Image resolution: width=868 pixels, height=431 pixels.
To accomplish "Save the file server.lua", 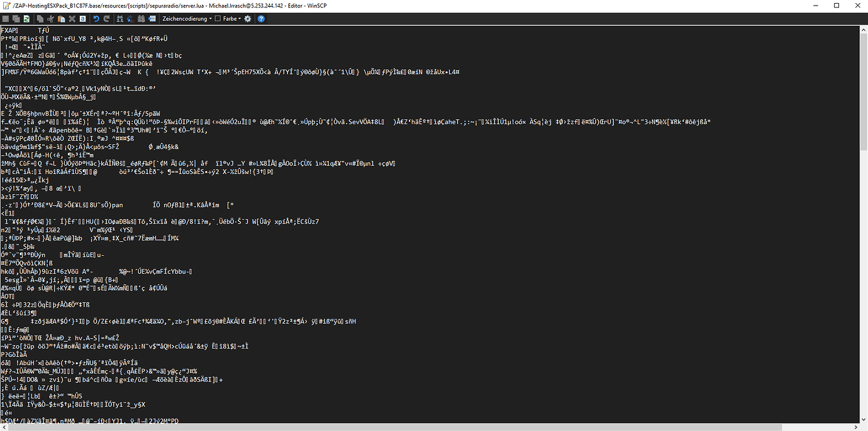I will coord(6,18).
